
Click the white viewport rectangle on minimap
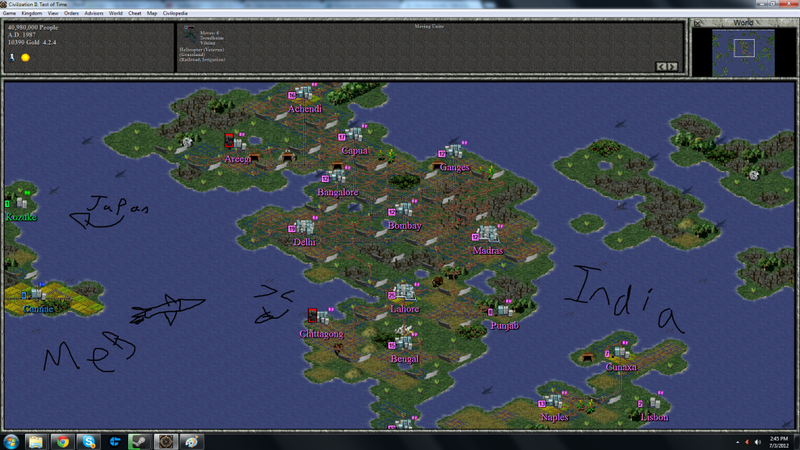pyautogui.click(x=744, y=48)
